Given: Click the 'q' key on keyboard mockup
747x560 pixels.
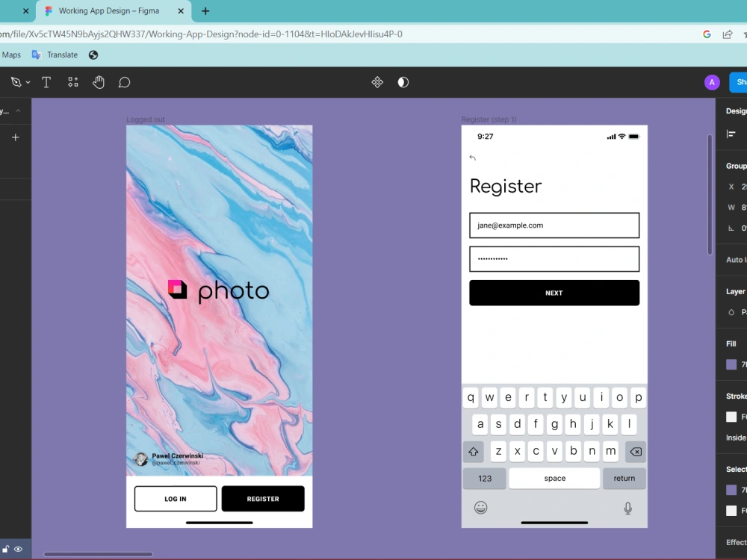Looking at the screenshot, I should 471,398.
